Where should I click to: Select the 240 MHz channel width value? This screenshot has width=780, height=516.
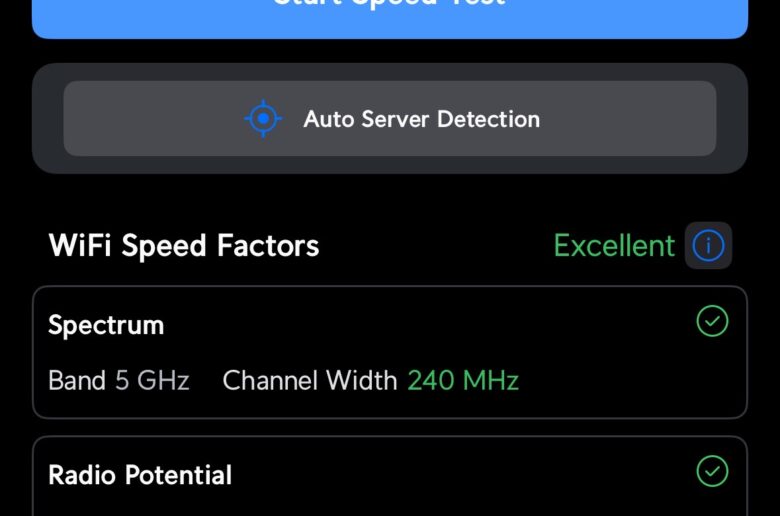463,380
